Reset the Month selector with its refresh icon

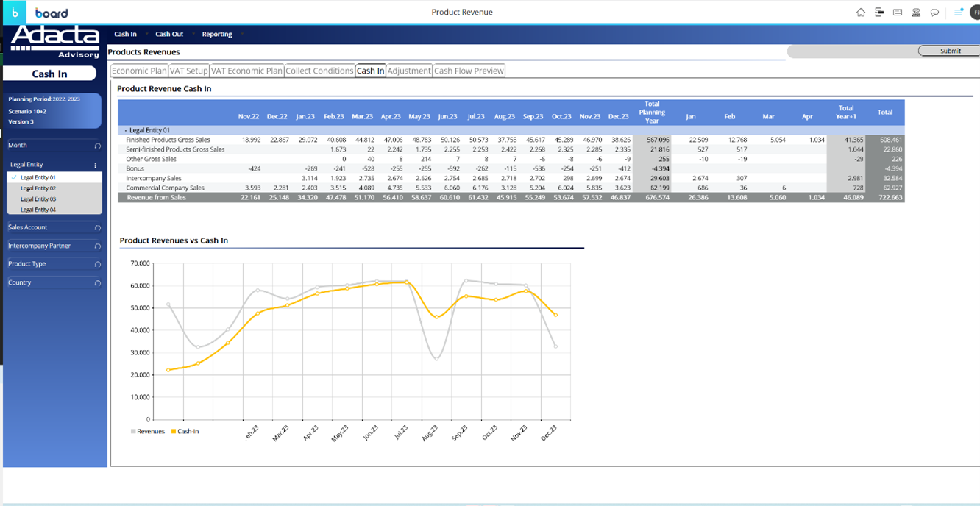coord(97,146)
